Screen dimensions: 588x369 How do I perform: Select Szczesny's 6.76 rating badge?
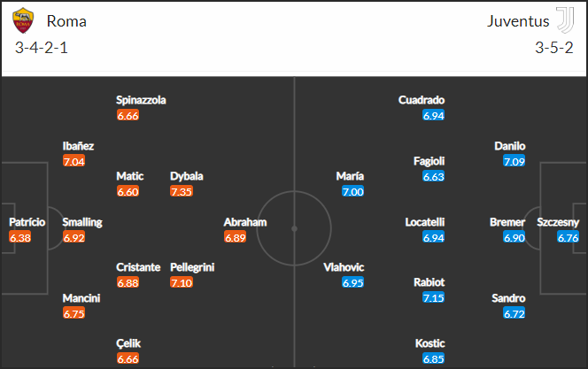568,237
